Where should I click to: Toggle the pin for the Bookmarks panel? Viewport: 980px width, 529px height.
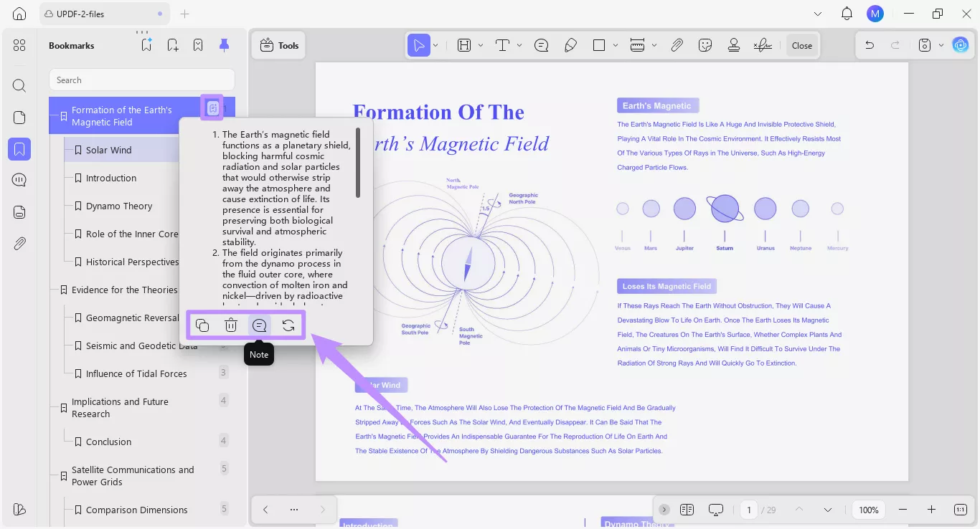click(x=225, y=45)
